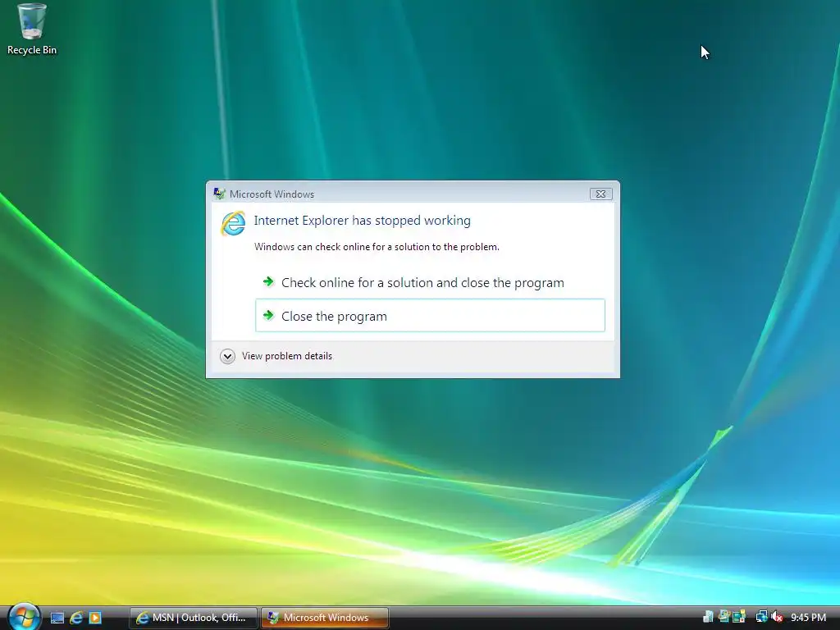Screen dimensions: 840x630
Task: Launch Internet Explorer from quick launch
Action: 76,618
